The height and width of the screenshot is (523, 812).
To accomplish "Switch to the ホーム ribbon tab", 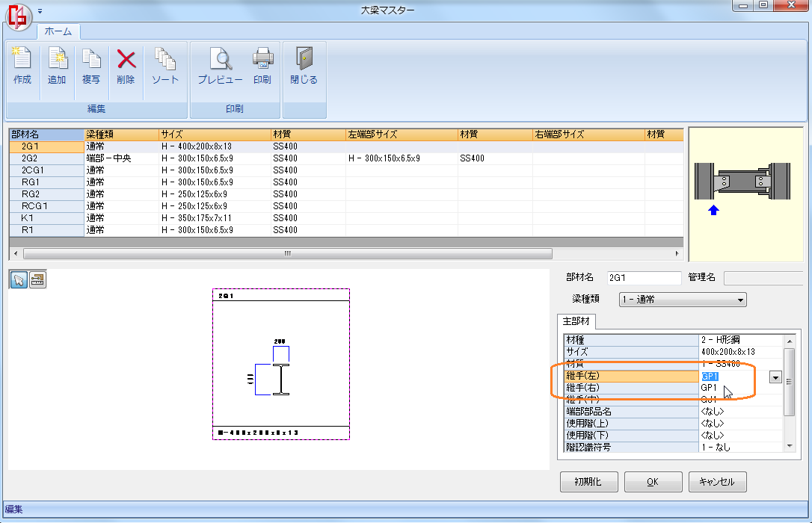I will 58,31.
